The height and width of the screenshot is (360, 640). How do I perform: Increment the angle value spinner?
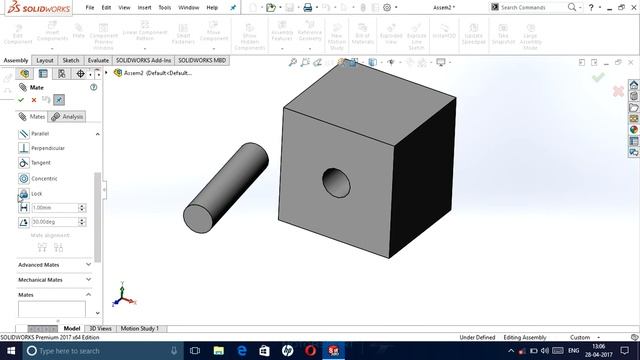pyautogui.click(x=82, y=220)
